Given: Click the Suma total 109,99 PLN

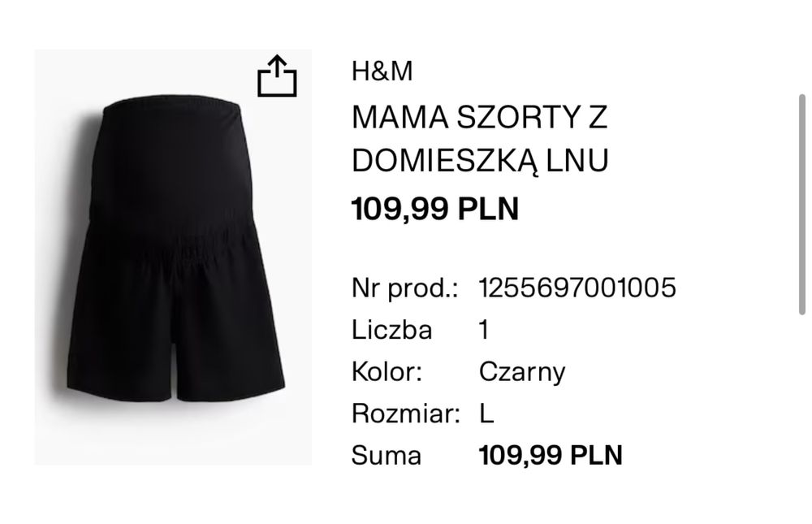Looking at the screenshot, I should pos(551,455).
